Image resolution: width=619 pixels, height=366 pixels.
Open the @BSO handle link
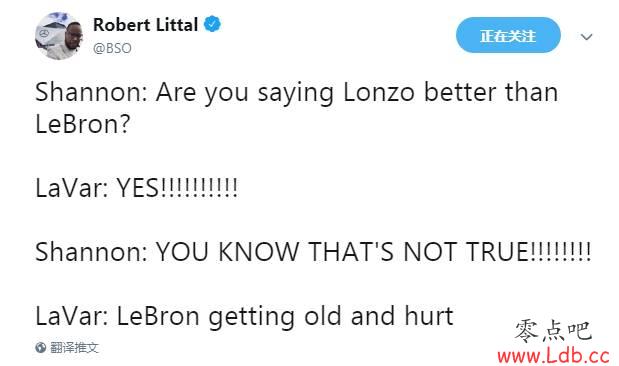pyautogui.click(x=112, y=48)
